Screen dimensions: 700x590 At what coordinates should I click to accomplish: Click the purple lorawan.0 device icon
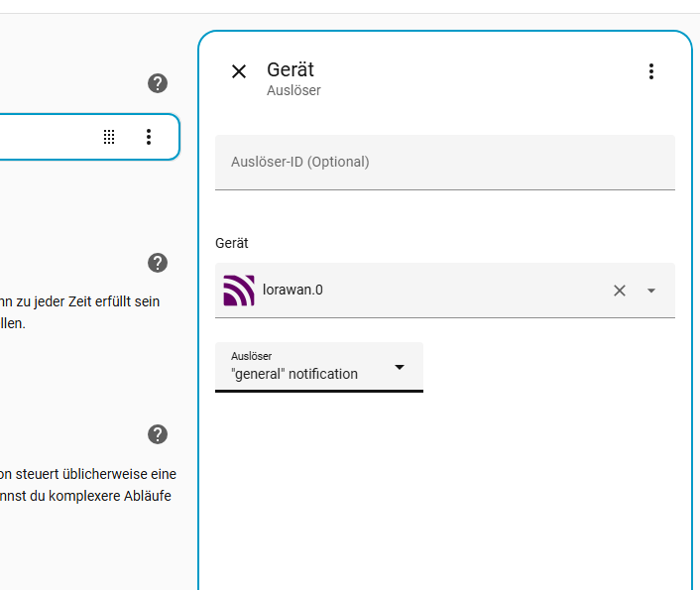239,291
